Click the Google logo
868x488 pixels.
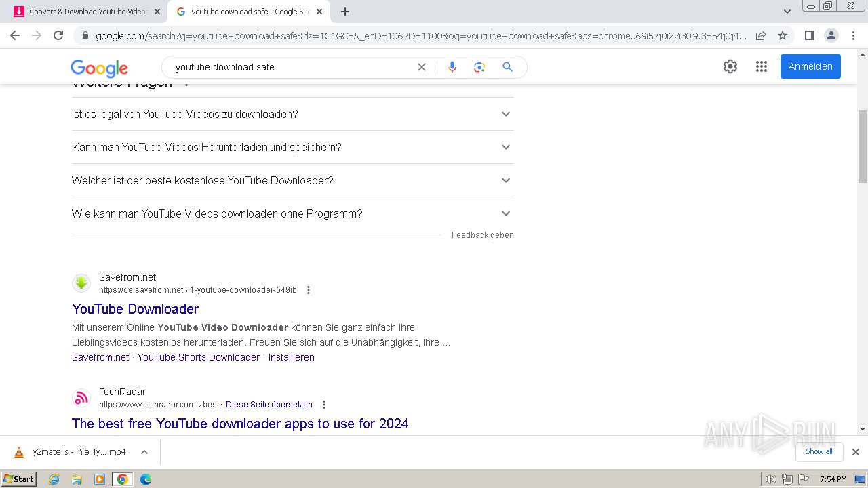99,68
